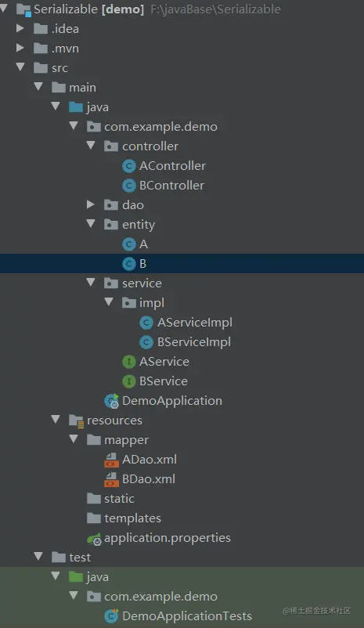Click the DemoApplicationTests class icon
Viewport: 364px width, 628px height.
(x=111, y=616)
